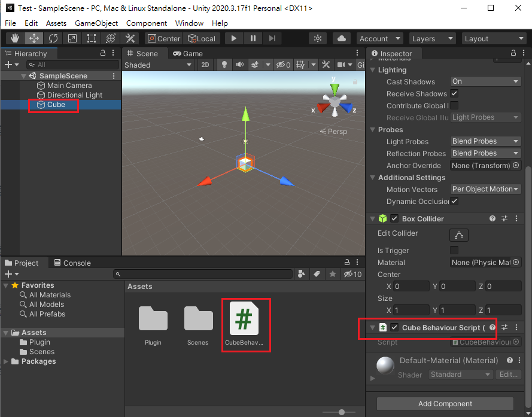Enable the Is Trigger checkbox

click(454, 250)
